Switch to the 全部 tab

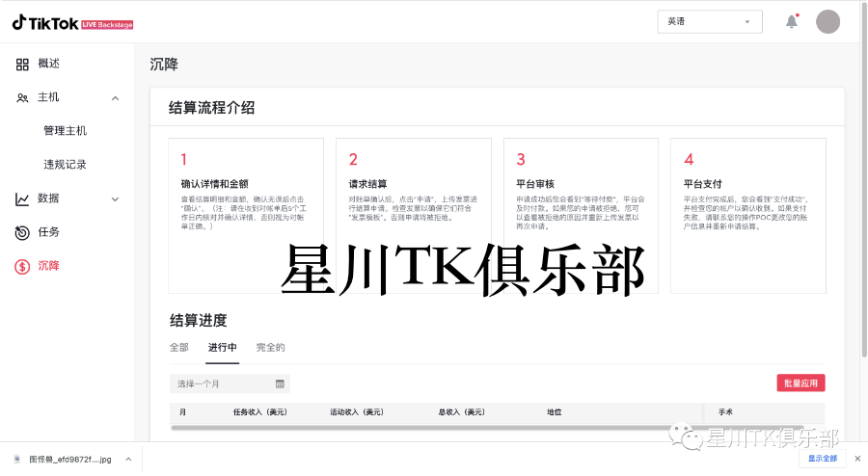178,347
